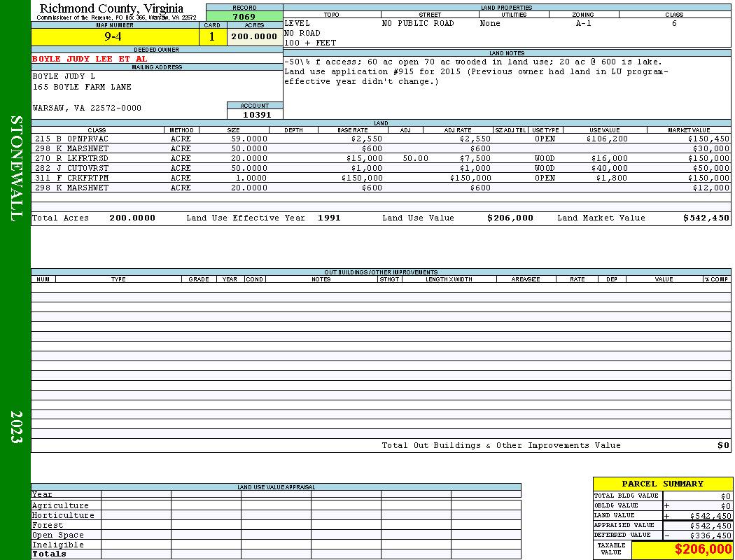
Task: Click the Forest row label
Action: click(48, 525)
